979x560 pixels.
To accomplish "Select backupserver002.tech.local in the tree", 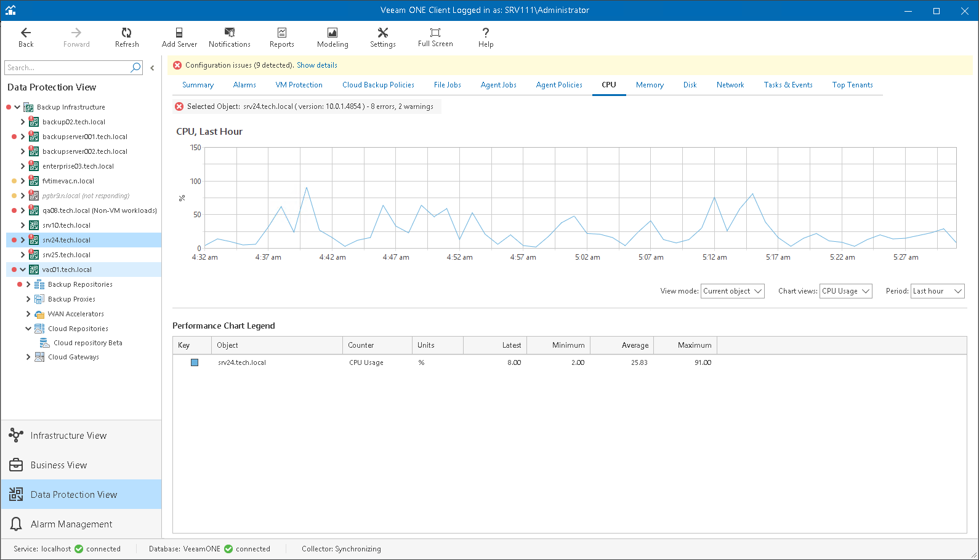I will pyautogui.click(x=85, y=151).
